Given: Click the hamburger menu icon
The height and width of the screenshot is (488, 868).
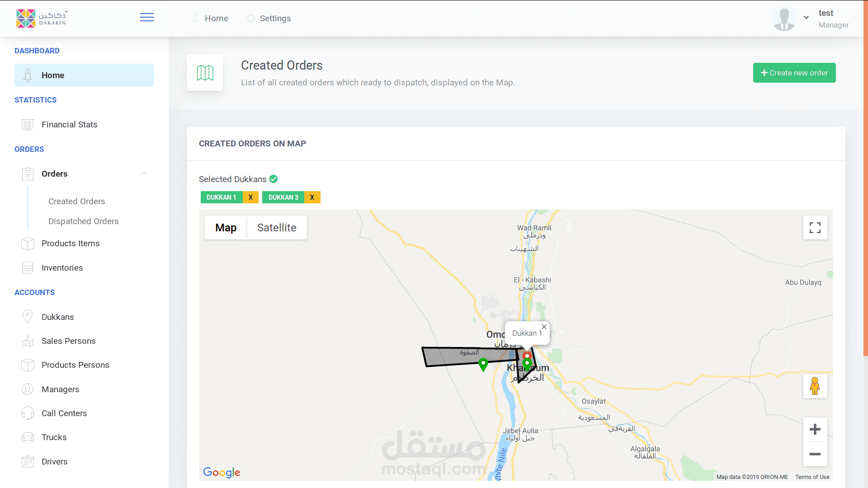Looking at the screenshot, I should (x=146, y=18).
